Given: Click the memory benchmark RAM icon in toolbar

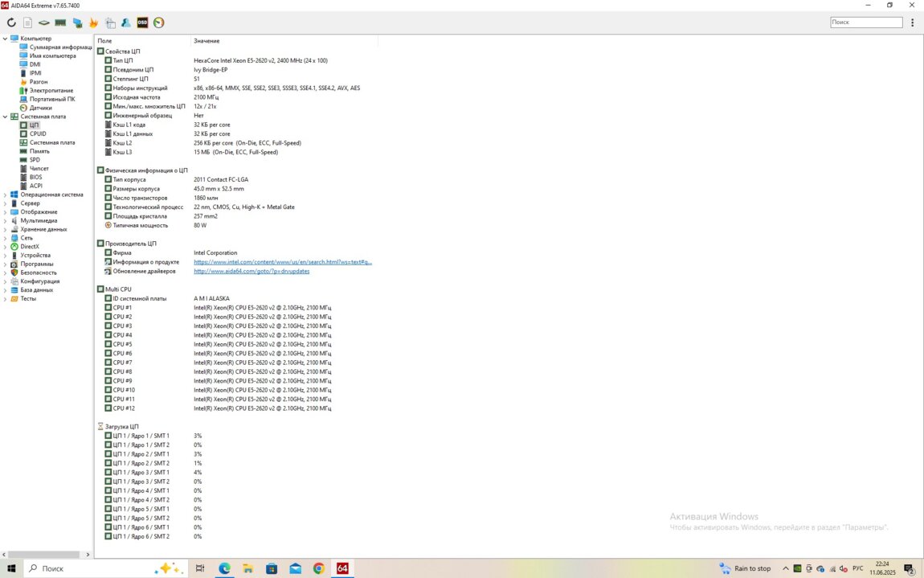Looking at the screenshot, I should [x=60, y=23].
